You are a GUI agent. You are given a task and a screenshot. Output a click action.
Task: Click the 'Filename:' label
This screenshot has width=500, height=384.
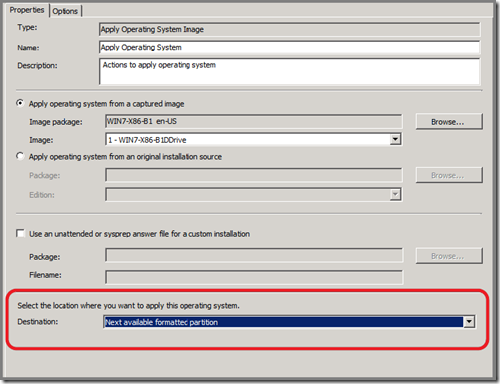tap(45, 275)
